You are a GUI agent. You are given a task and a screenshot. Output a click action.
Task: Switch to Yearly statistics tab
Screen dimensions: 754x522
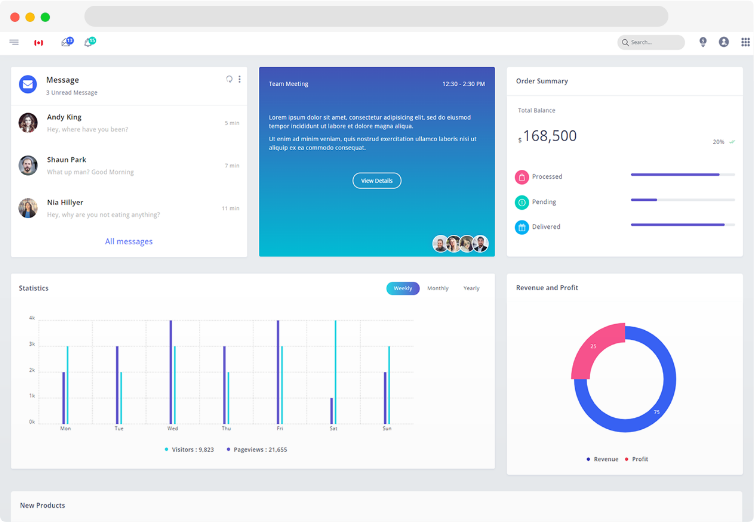[471, 288]
